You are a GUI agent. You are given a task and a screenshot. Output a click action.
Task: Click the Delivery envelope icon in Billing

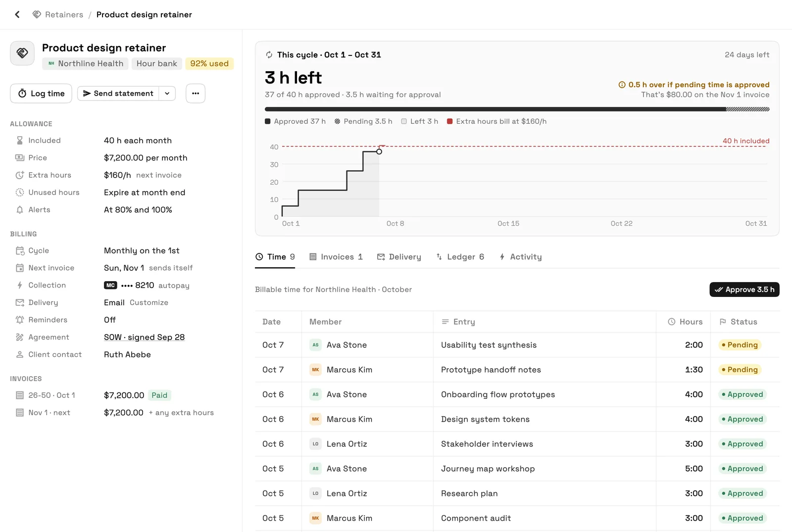(x=20, y=303)
